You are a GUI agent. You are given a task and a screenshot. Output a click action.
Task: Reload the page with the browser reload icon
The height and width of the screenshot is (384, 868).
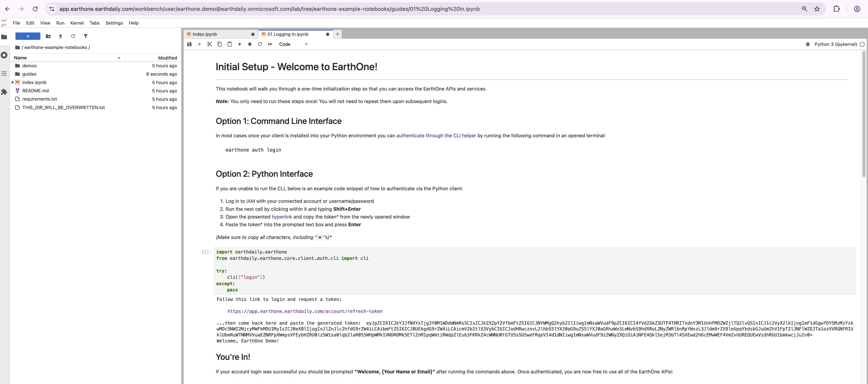tap(35, 9)
